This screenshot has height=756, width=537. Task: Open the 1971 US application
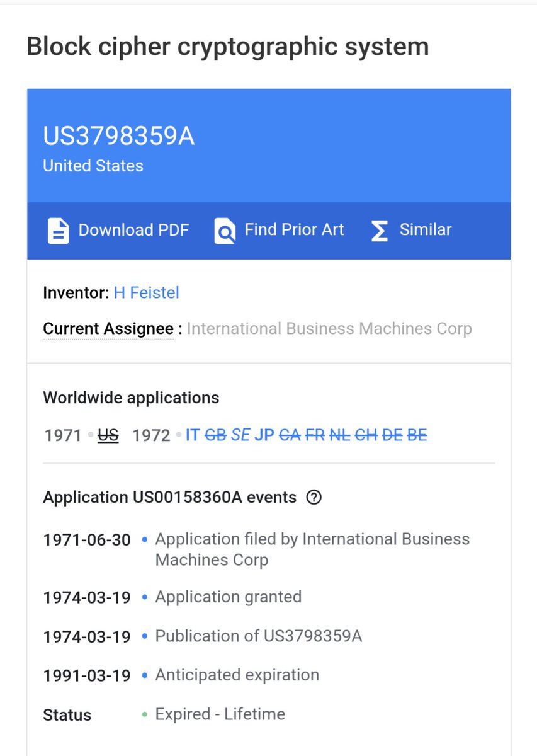[x=108, y=435]
